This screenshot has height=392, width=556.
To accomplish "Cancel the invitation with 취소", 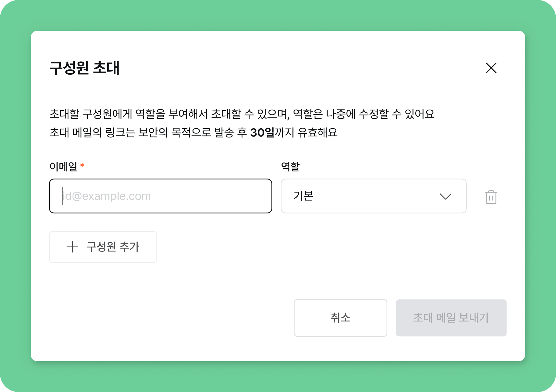I will (x=340, y=318).
